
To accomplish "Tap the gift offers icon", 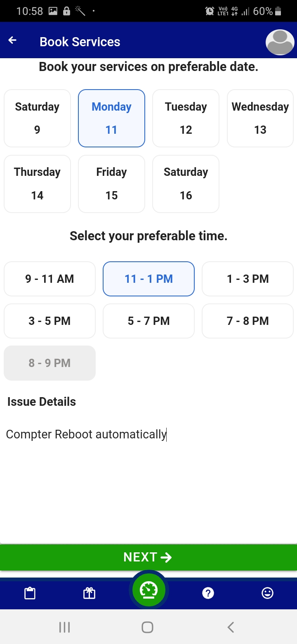I will tap(90, 594).
